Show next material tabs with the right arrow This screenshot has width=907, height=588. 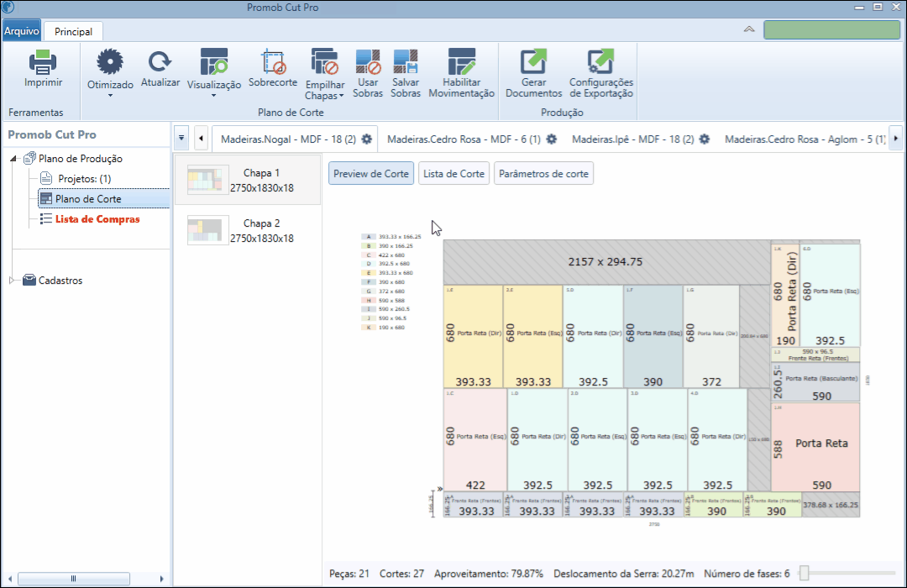(895, 139)
